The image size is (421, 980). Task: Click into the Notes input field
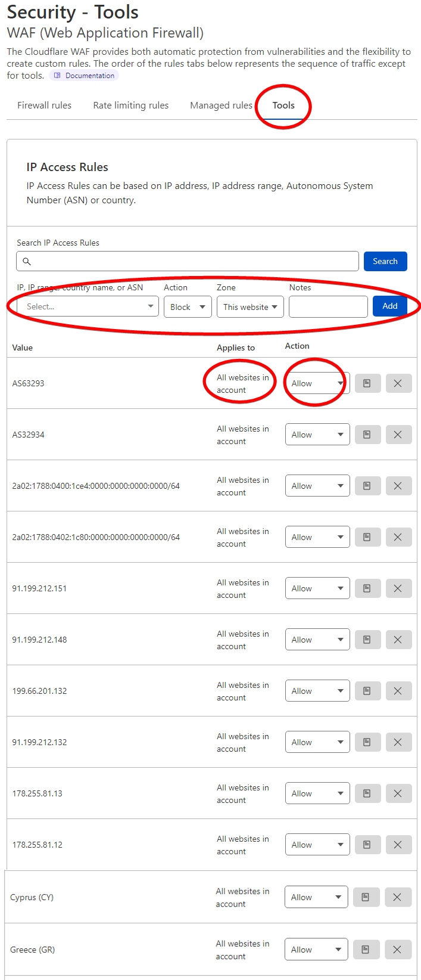click(328, 307)
